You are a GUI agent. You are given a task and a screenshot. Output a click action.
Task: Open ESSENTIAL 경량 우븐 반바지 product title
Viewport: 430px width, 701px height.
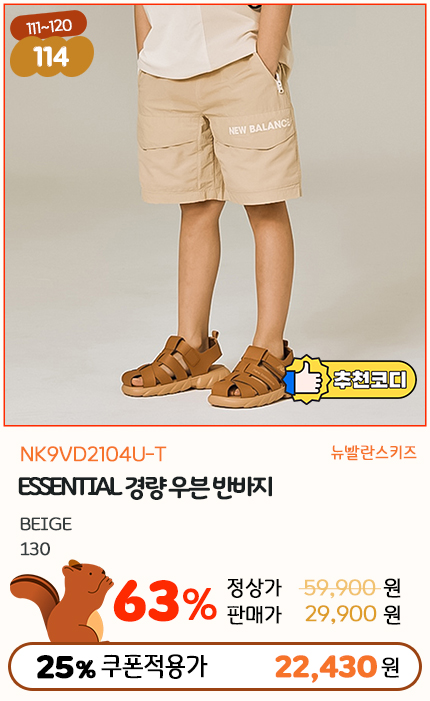tap(145, 487)
